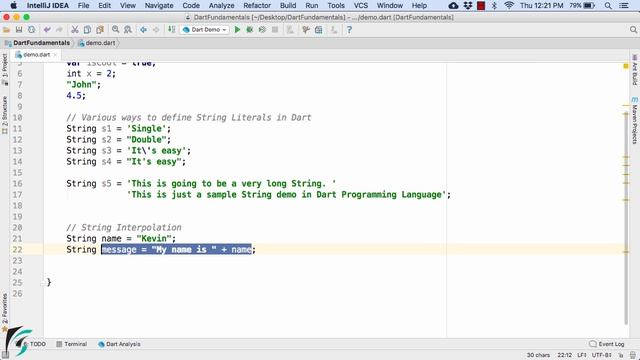Open the Ant Build side panel tab
Viewport: 640px width, 360px height.
[x=635, y=70]
